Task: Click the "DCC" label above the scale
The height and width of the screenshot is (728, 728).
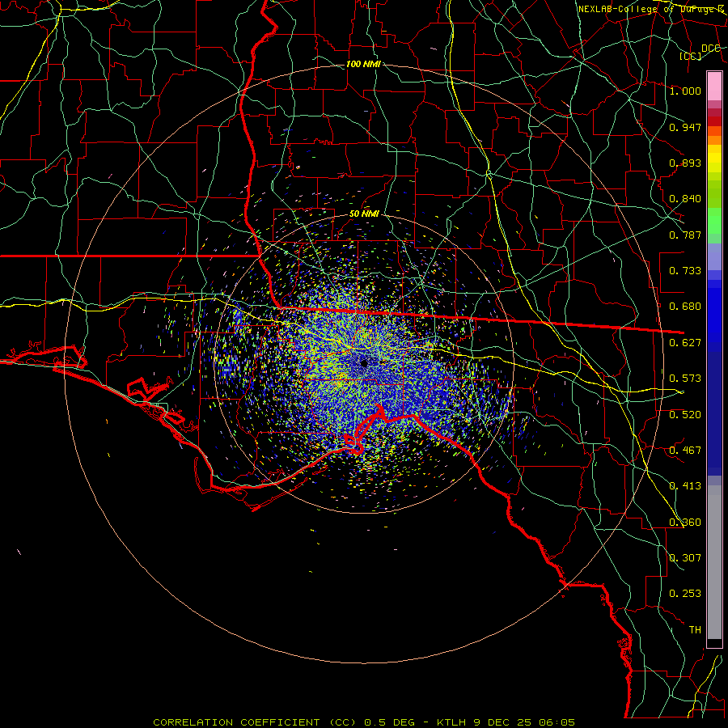Action: pos(711,49)
